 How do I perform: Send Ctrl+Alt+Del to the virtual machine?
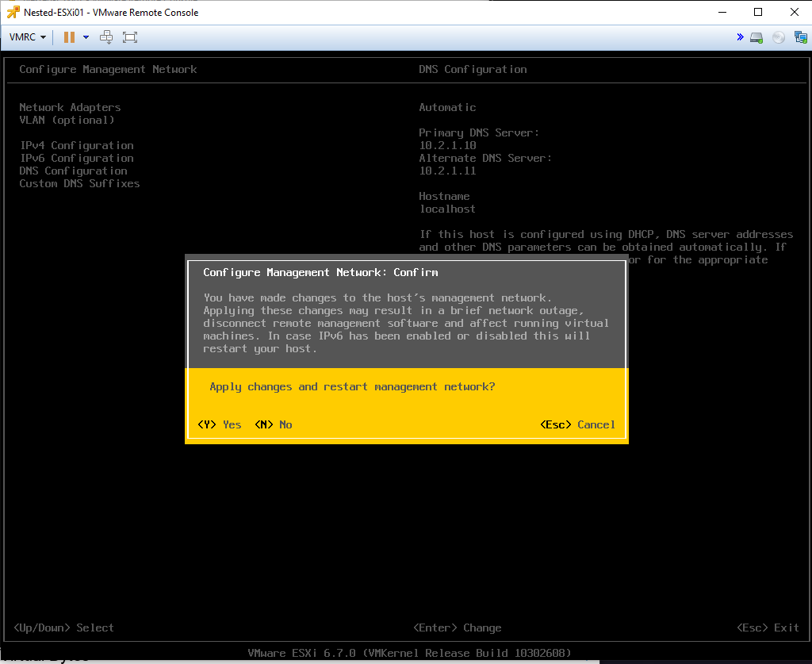point(106,37)
